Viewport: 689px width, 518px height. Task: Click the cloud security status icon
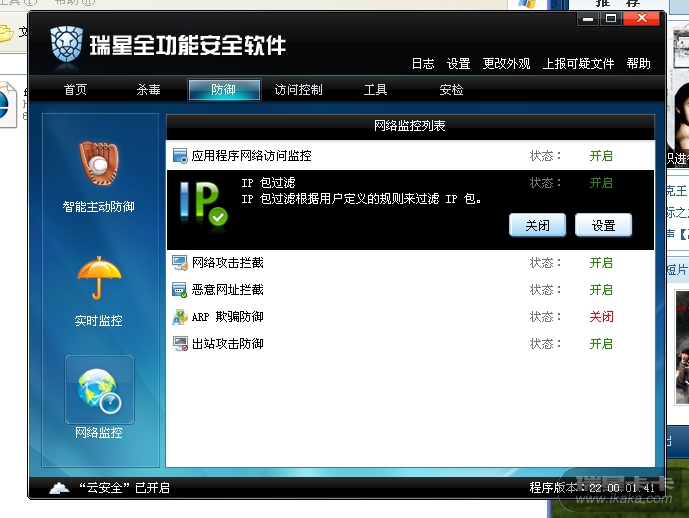59,488
